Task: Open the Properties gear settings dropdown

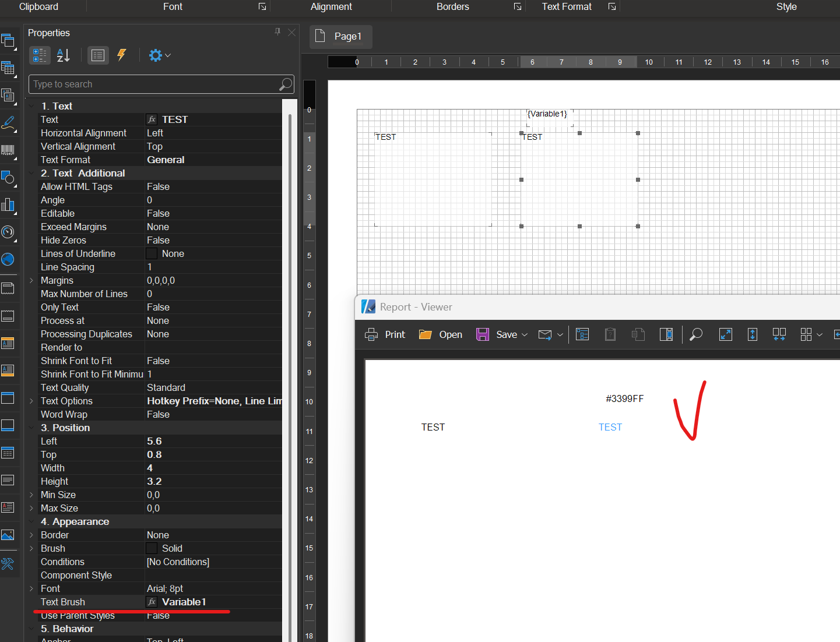Action: point(159,55)
